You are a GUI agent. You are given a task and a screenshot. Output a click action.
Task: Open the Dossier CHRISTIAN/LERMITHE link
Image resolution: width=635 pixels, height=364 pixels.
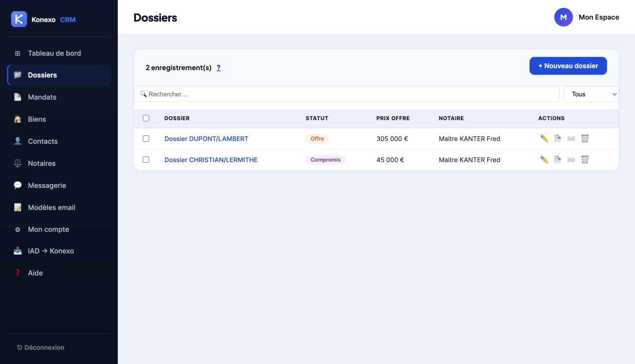coord(211,160)
